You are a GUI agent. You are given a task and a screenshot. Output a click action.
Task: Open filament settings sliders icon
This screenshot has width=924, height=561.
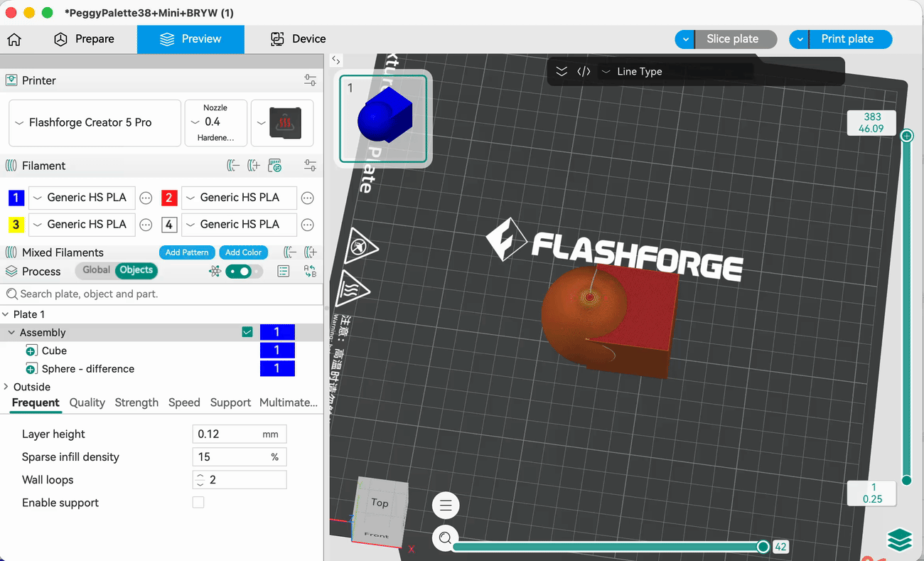click(310, 166)
